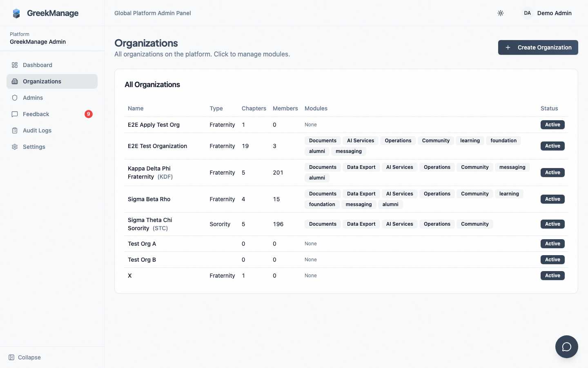This screenshot has width=588, height=368.
Task: Open the chat bubble widget
Action: click(x=567, y=347)
